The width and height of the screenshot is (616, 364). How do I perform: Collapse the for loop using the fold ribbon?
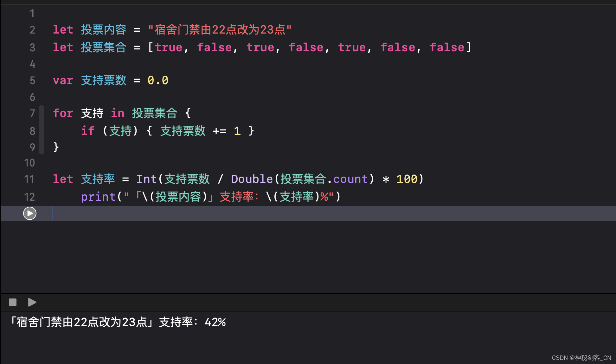pyautogui.click(x=42, y=130)
